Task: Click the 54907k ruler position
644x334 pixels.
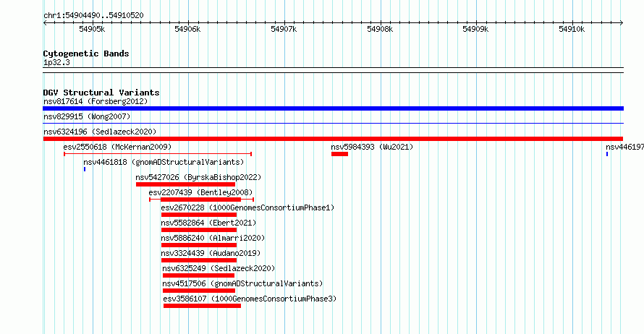Action: [x=284, y=29]
